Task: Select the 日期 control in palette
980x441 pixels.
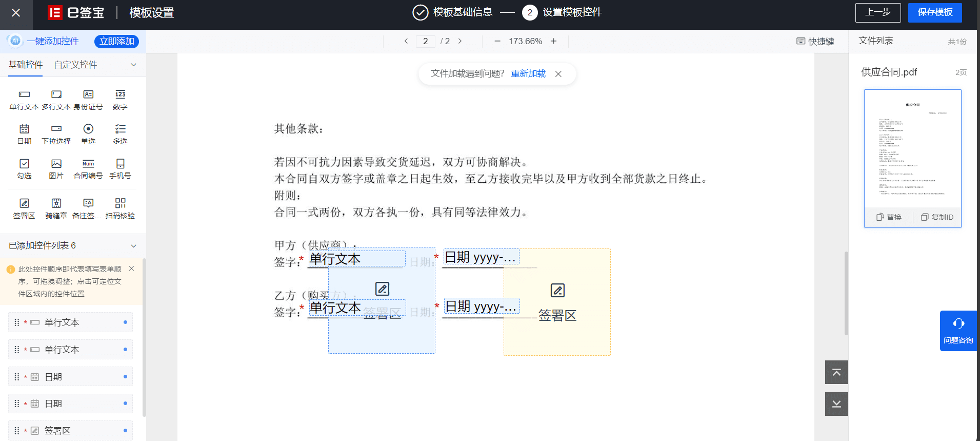Action: (24, 134)
